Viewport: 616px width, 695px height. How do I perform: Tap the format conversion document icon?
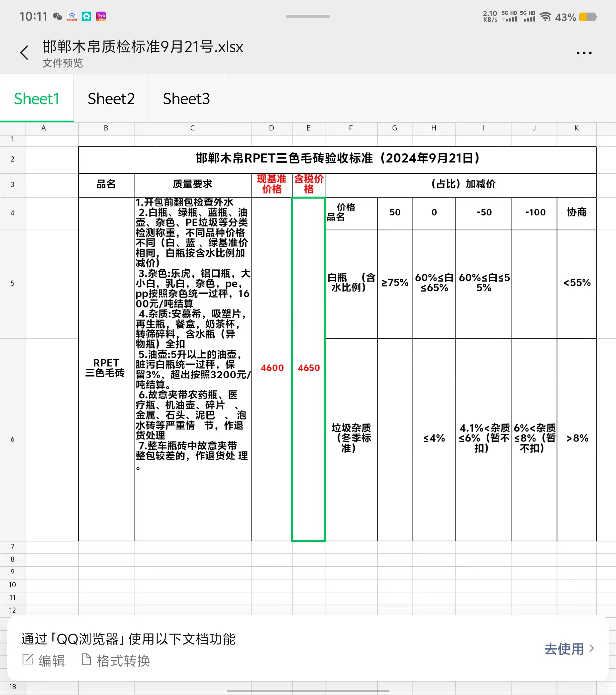pos(86,659)
